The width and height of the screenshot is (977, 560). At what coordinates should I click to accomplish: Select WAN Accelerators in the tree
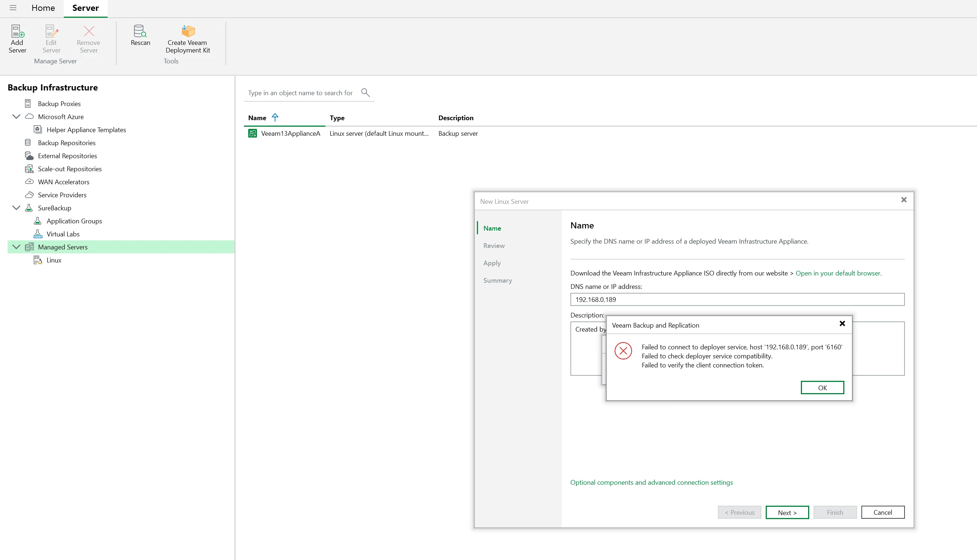[x=63, y=182]
